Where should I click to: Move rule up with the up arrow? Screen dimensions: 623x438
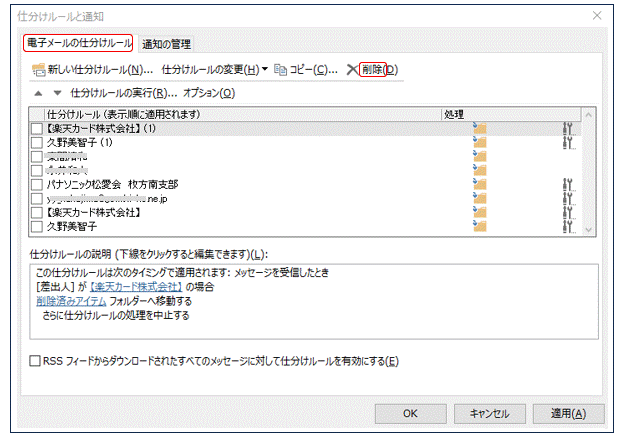[x=38, y=93]
